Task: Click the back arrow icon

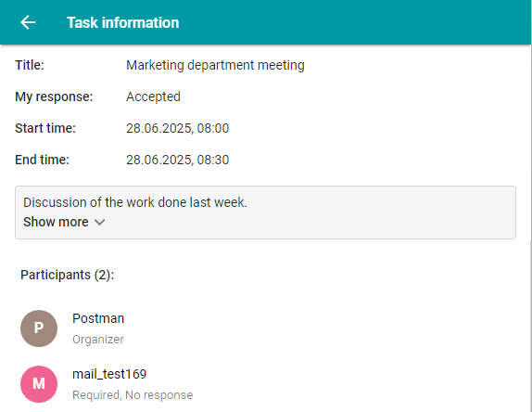Action: pyautogui.click(x=28, y=22)
